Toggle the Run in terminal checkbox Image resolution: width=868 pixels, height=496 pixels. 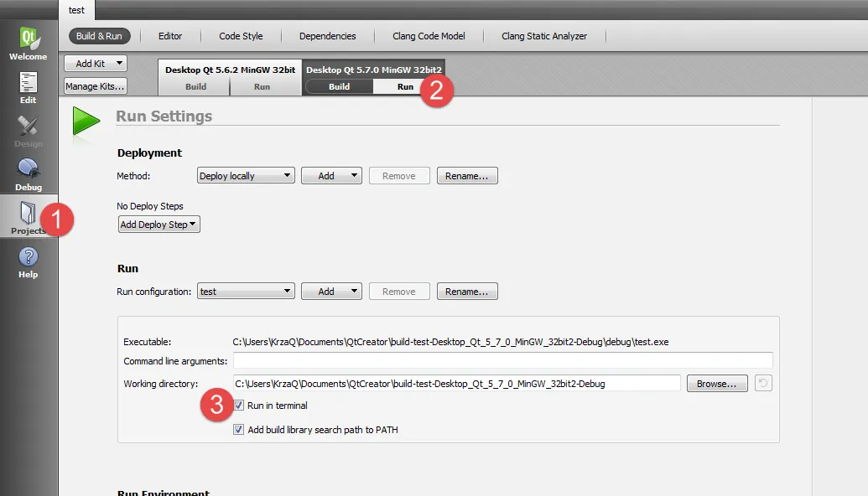click(238, 406)
